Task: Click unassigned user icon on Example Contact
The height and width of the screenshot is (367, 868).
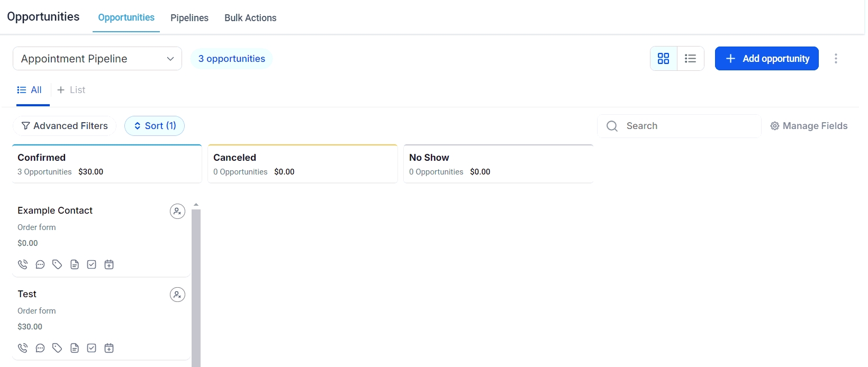Action: tap(177, 211)
